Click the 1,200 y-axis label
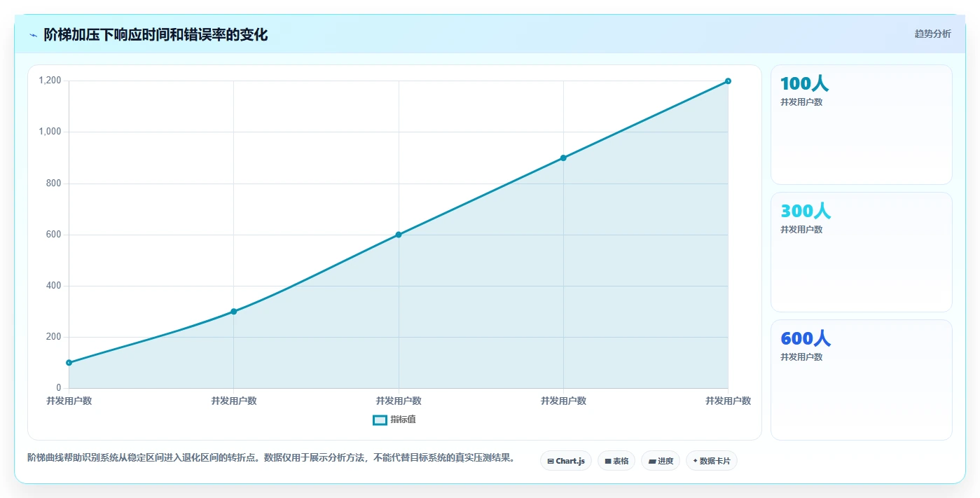This screenshot has height=498, width=980. pos(50,81)
